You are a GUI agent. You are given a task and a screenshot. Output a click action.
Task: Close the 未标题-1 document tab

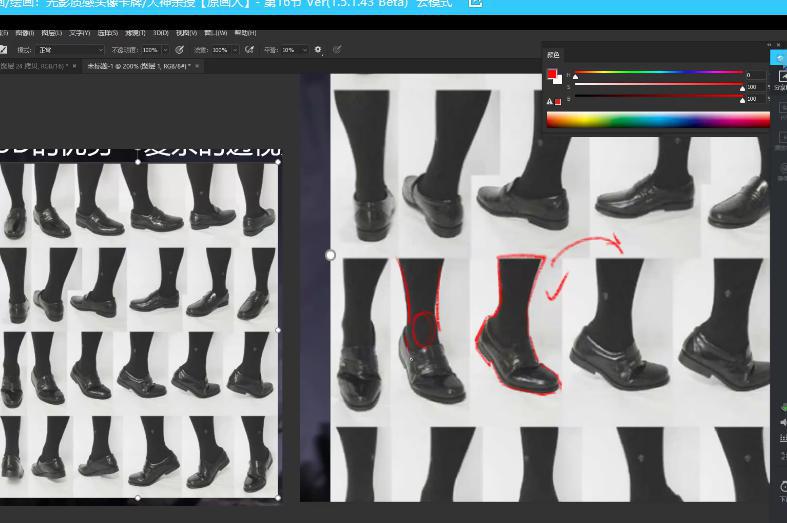(197, 66)
